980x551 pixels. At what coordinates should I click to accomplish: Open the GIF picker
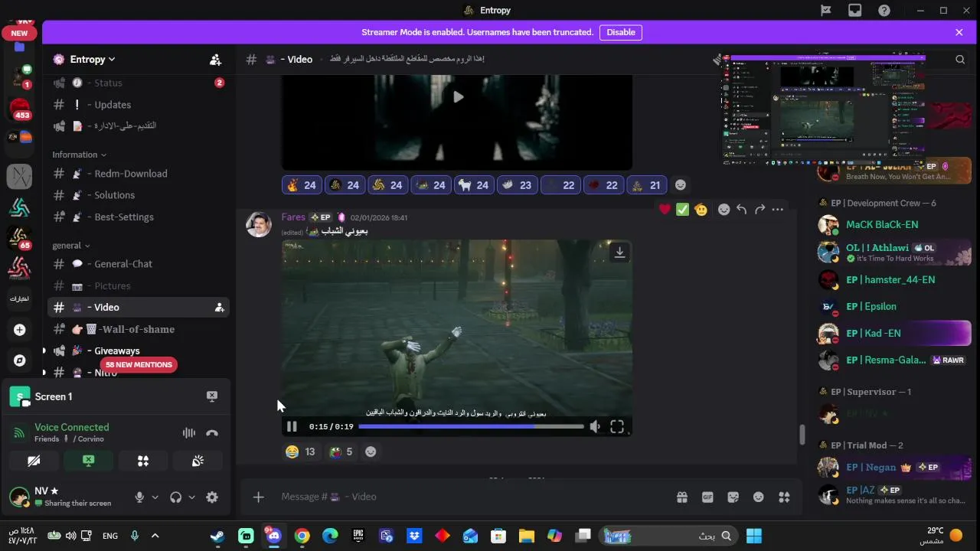(x=707, y=497)
